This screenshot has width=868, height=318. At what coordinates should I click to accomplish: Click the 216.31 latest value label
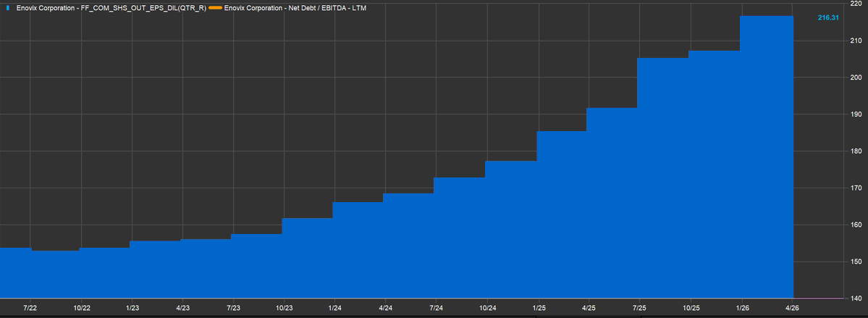[x=829, y=17]
